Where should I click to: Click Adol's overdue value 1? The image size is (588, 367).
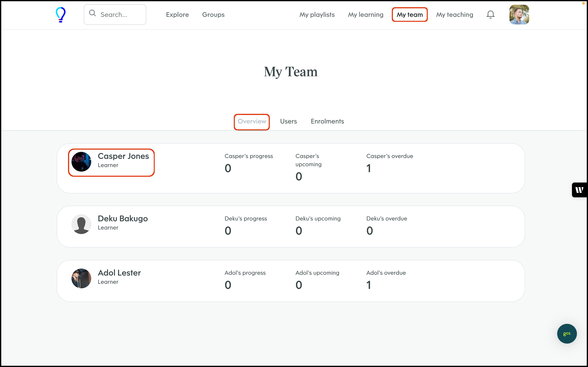click(x=369, y=285)
